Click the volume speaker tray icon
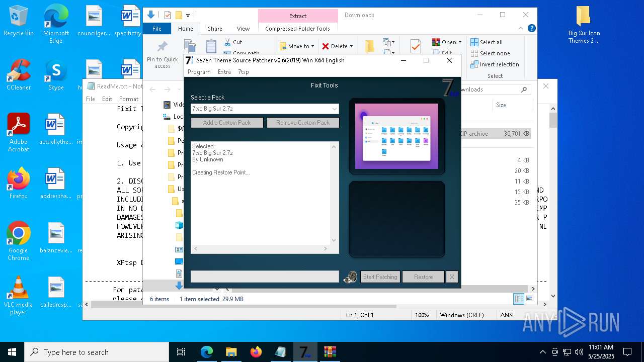The height and width of the screenshot is (362, 644). (579, 352)
